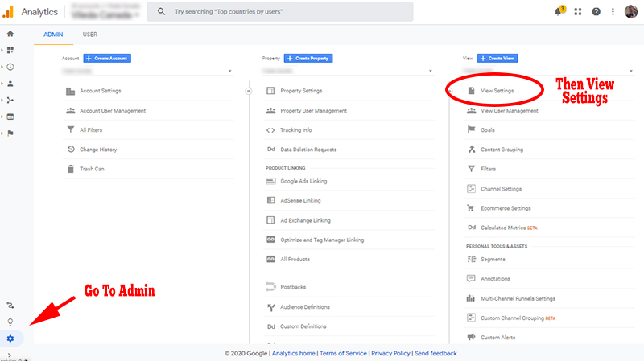Click the Create View button
Screen dimensions: 644x361
click(497, 58)
